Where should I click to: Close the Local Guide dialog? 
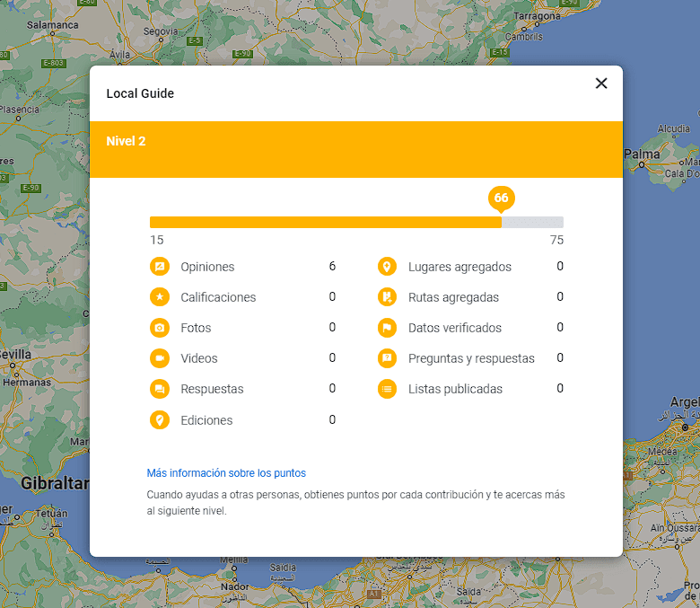(x=601, y=84)
